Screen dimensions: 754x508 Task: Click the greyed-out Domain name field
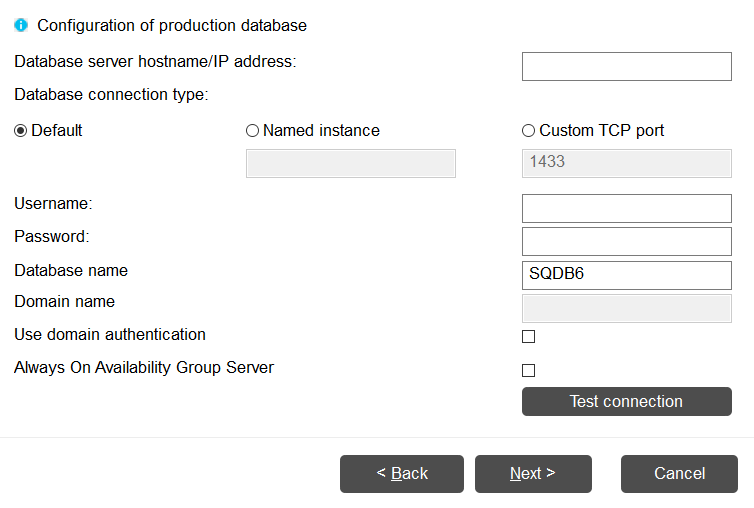coord(626,308)
